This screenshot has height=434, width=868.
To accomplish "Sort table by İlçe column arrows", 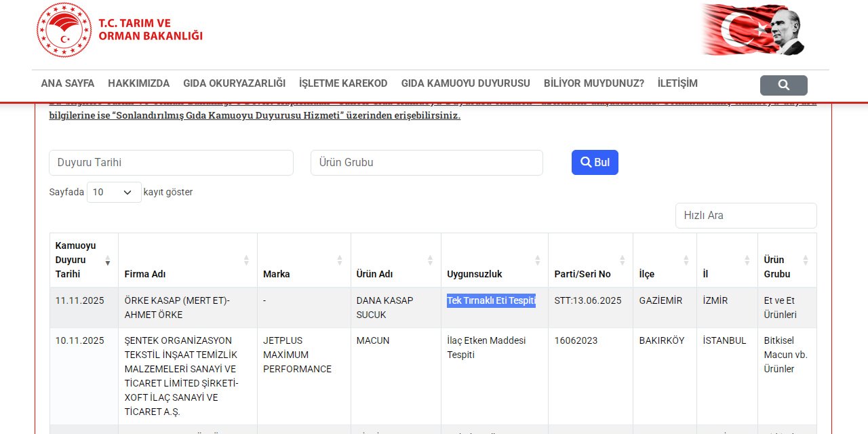I will point(686,260).
